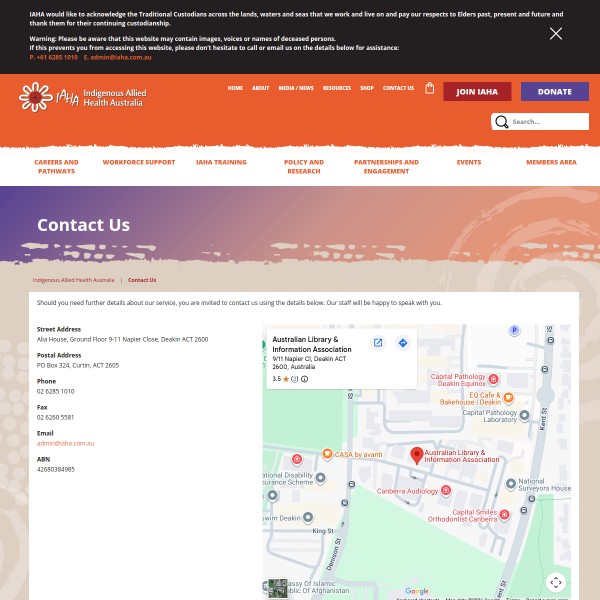This screenshot has height=600, width=600.
Task: Open map location in larger view icon
Action: click(x=378, y=343)
